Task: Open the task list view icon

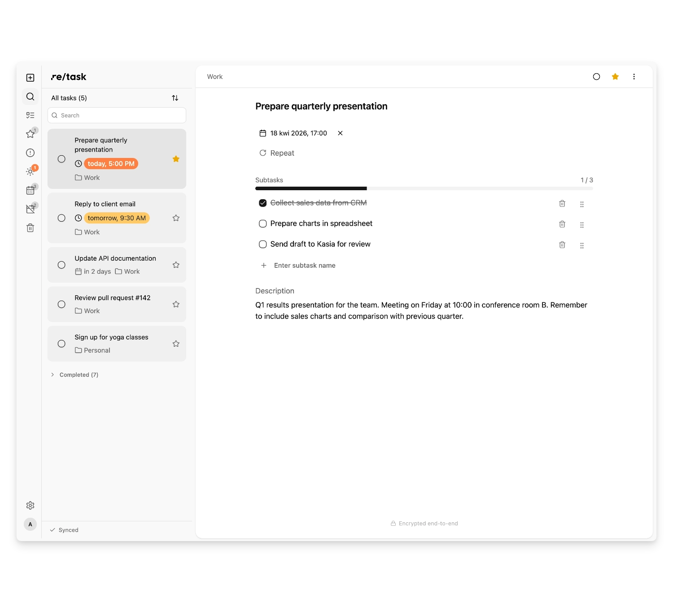Action: pyautogui.click(x=30, y=115)
